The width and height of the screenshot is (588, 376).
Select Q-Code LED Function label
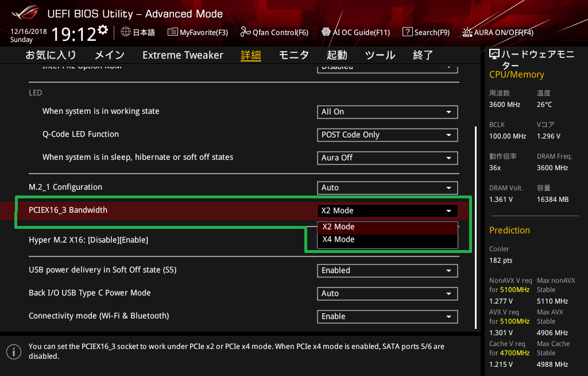tap(80, 134)
